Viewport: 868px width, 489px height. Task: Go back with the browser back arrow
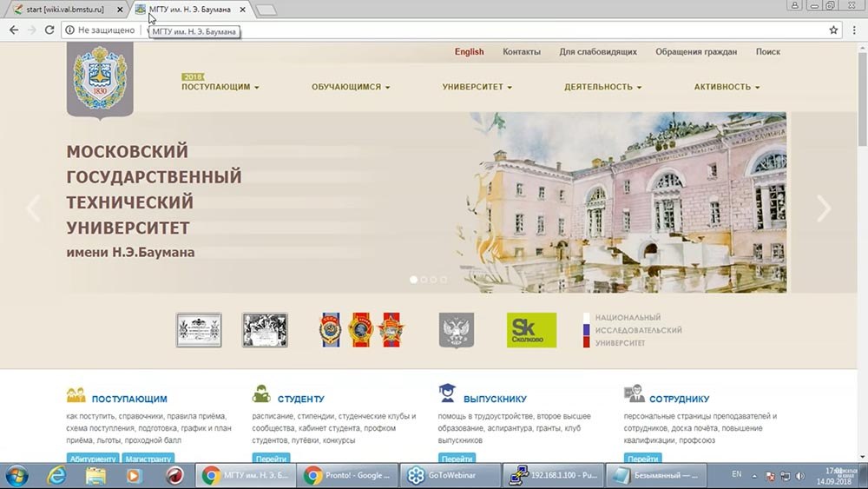(14, 30)
